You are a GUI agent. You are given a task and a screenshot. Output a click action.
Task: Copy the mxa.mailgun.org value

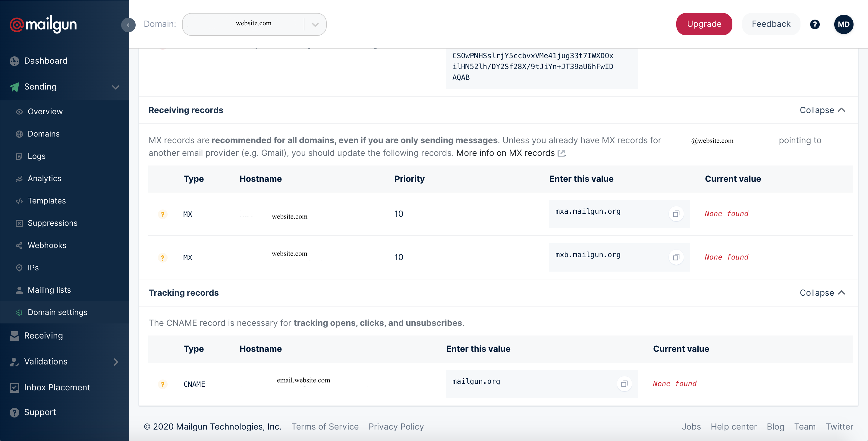coord(676,214)
